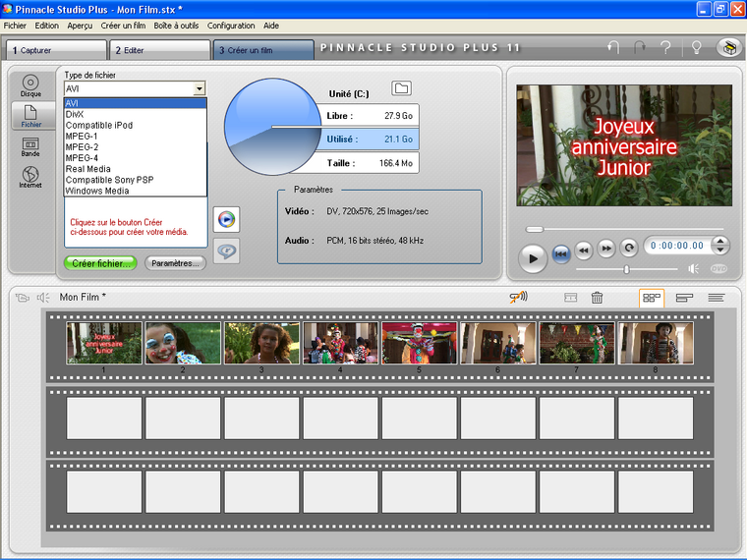
Task: Click the split clip razor icon
Action: (570, 298)
